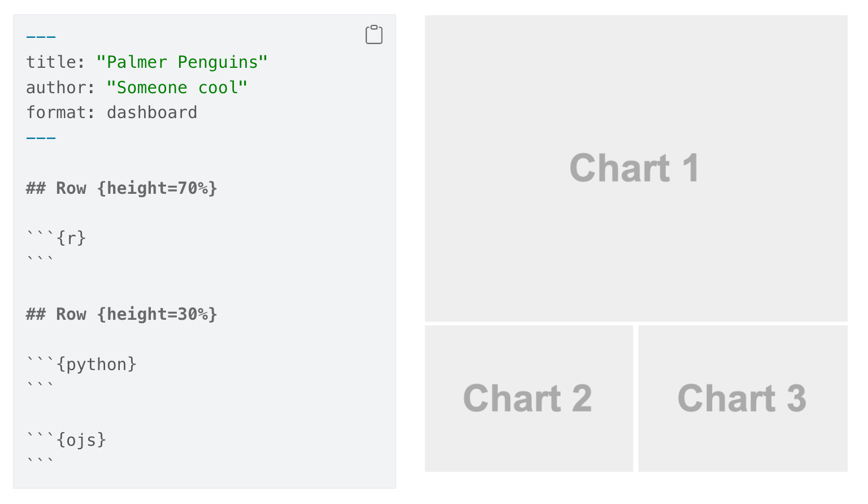
Task: Click the title key in YAML header
Action: point(51,62)
